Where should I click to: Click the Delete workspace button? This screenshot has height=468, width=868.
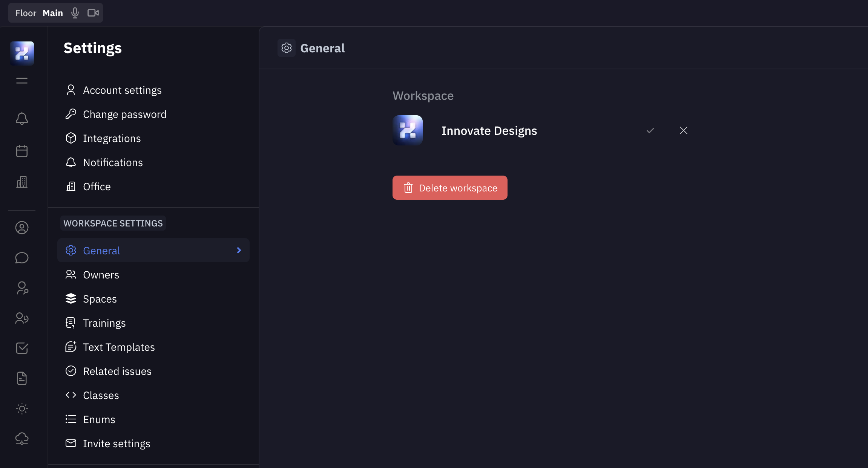point(450,188)
